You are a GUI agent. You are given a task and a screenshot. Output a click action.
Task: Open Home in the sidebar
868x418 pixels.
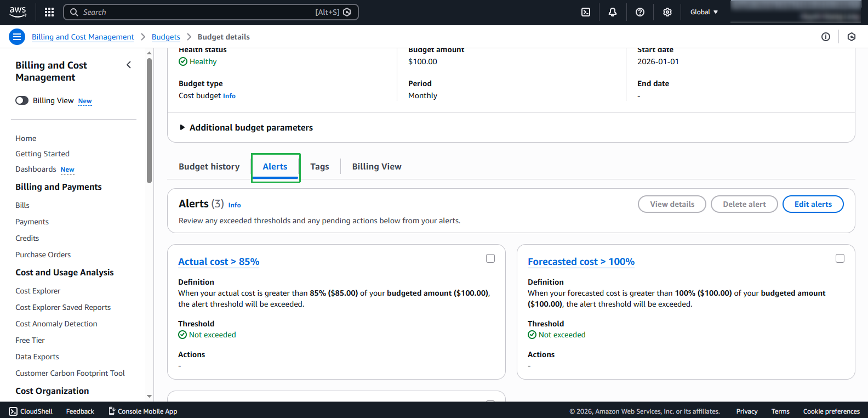tap(26, 138)
